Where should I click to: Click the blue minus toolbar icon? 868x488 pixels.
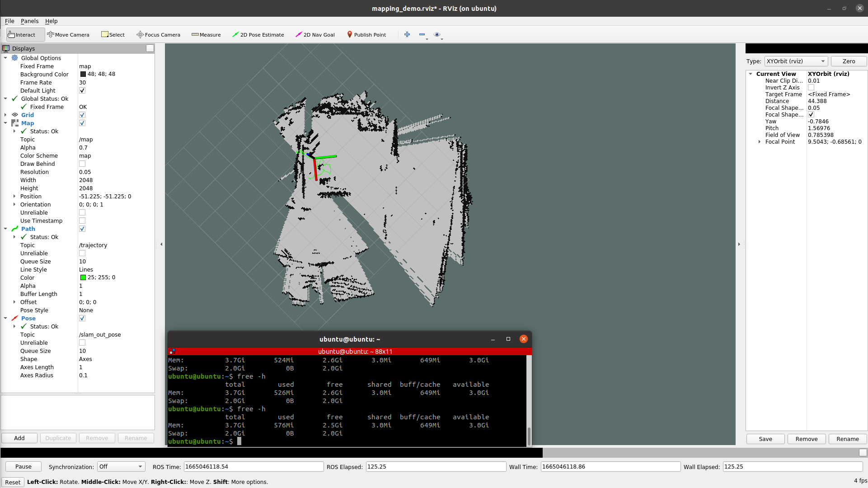coord(422,34)
